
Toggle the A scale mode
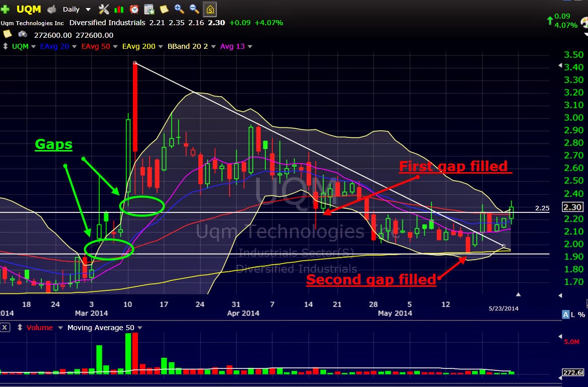565,315
